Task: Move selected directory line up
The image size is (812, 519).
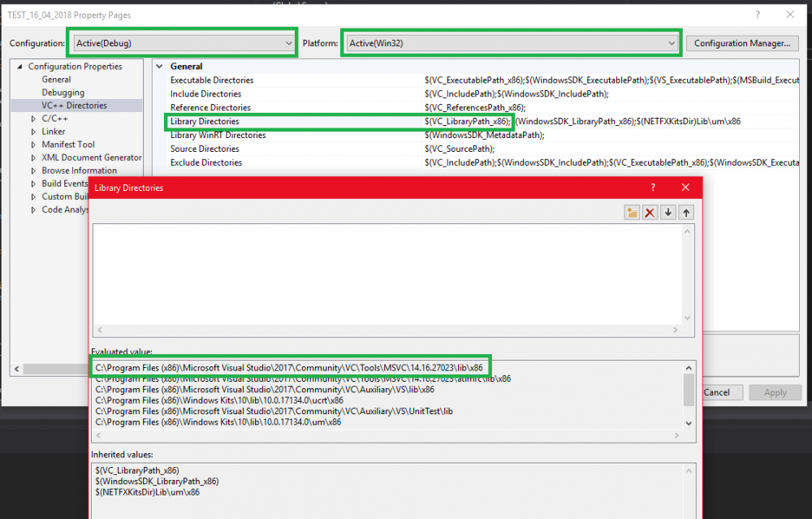Action: [686, 211]
